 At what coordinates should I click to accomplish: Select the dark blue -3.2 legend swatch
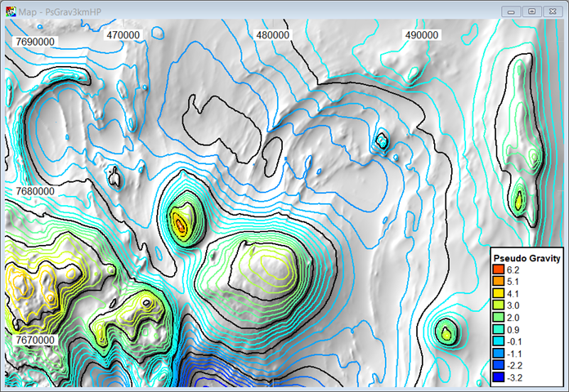coord(499,377)
